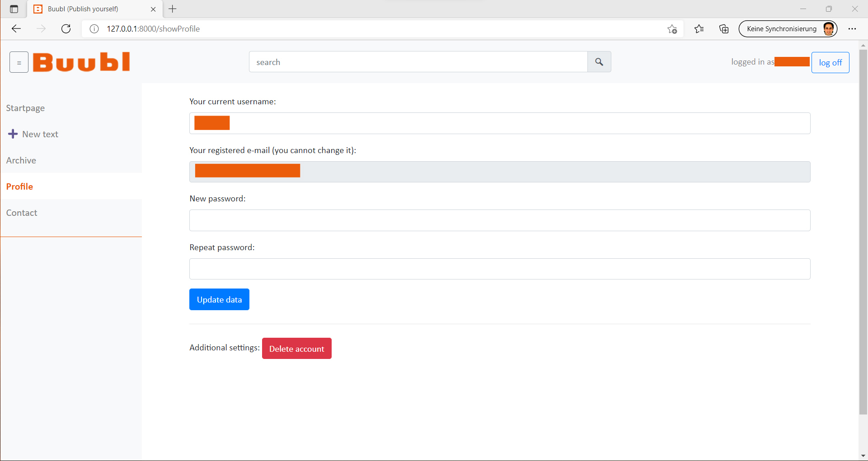Image resolution: width=868 pixels, height=461 pixels.
Task: Click the plus icon beside New text
Action: 13,134
